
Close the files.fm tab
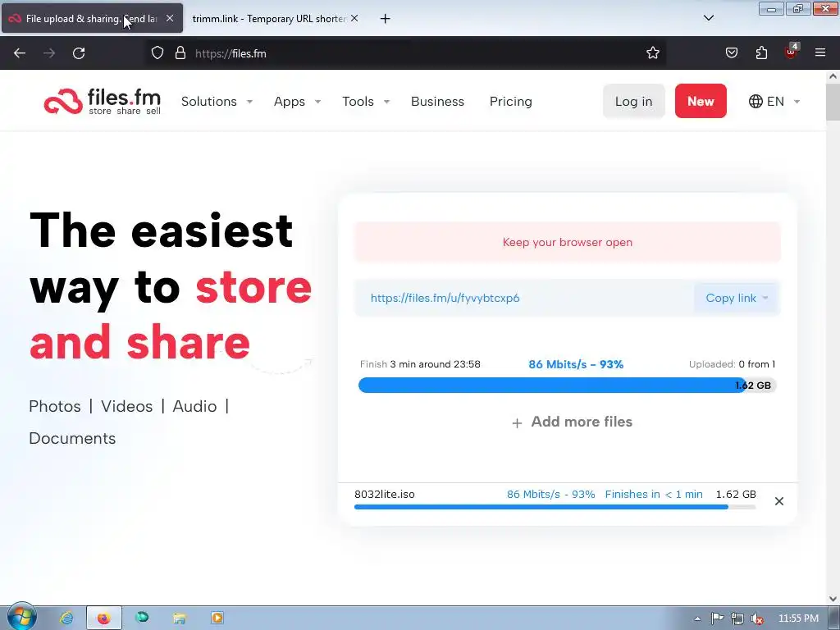[x=170, y=18]
